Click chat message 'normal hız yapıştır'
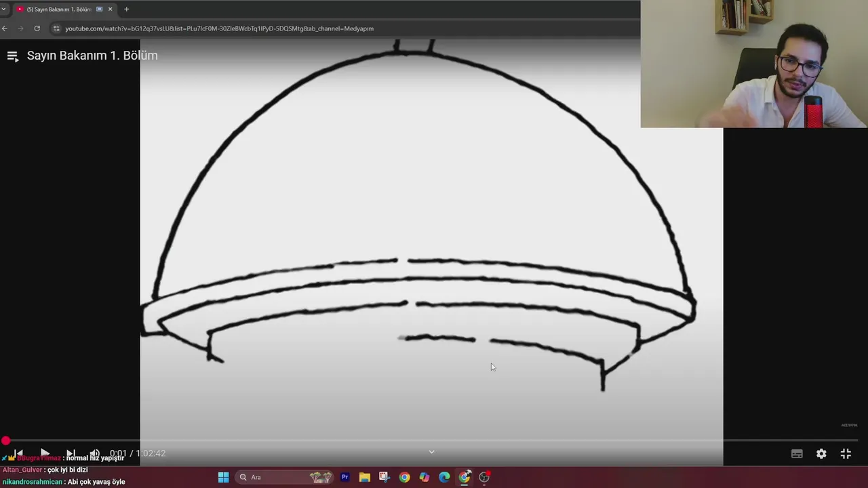Image resolution: width=868 pixels, height=488 pixels. coord(95,458)
